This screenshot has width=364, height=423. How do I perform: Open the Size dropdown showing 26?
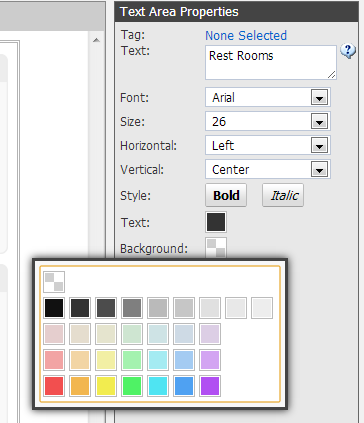pyautogui.click(x=268, y=121)
